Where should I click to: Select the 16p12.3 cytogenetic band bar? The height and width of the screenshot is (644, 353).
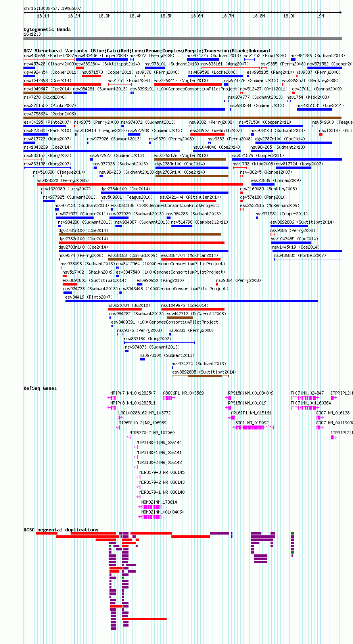[182, 38]
